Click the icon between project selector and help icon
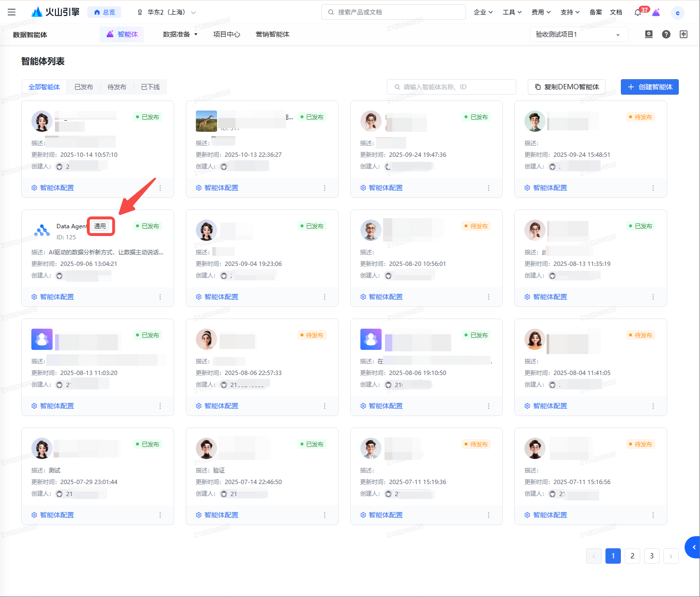 pyautogui.click(x=649, y=34)
